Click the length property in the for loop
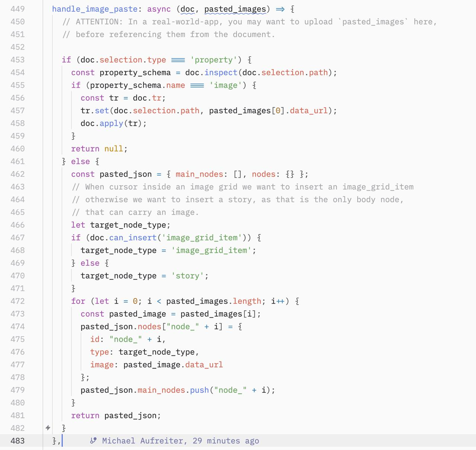This screenshot has width=476, height=450. click(x=247, y=301)
